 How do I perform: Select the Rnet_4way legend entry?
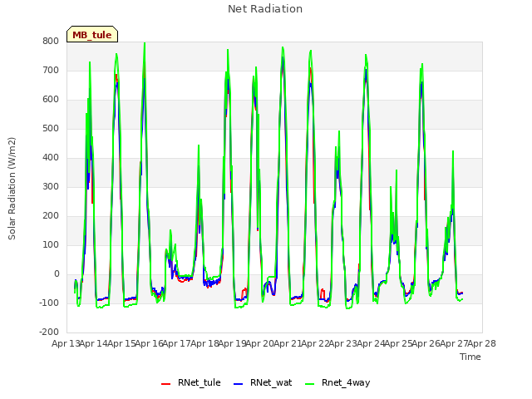[337, 382]
